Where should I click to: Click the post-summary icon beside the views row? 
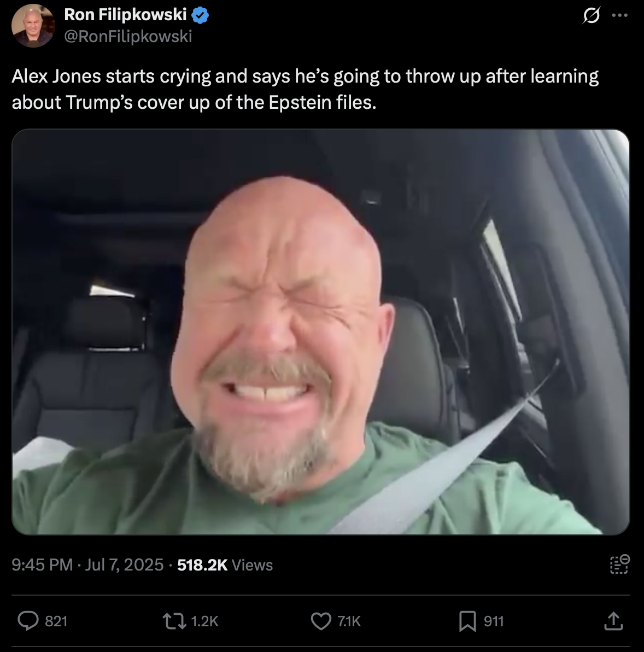pos(620,564)
